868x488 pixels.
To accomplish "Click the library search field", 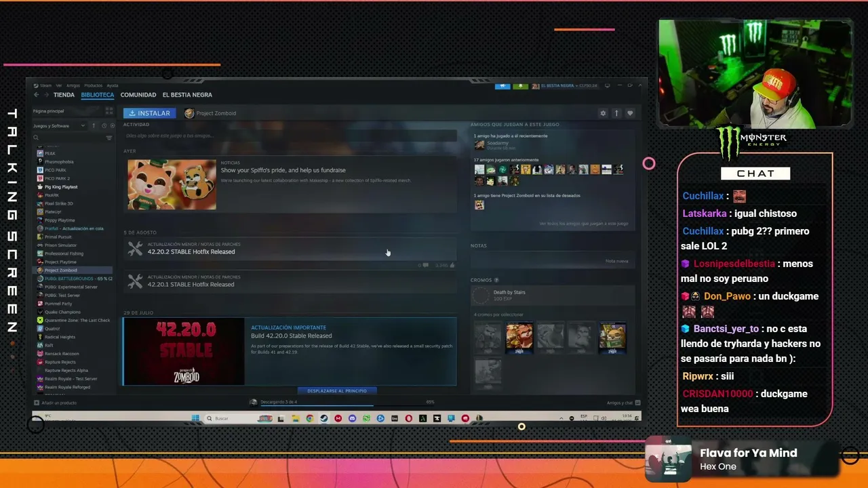I will (x=68, y=138).
